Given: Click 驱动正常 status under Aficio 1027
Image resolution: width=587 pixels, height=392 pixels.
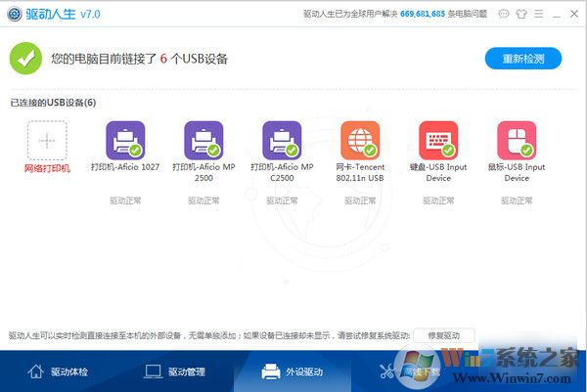Looking at the screenshot, I should (125, 200).
